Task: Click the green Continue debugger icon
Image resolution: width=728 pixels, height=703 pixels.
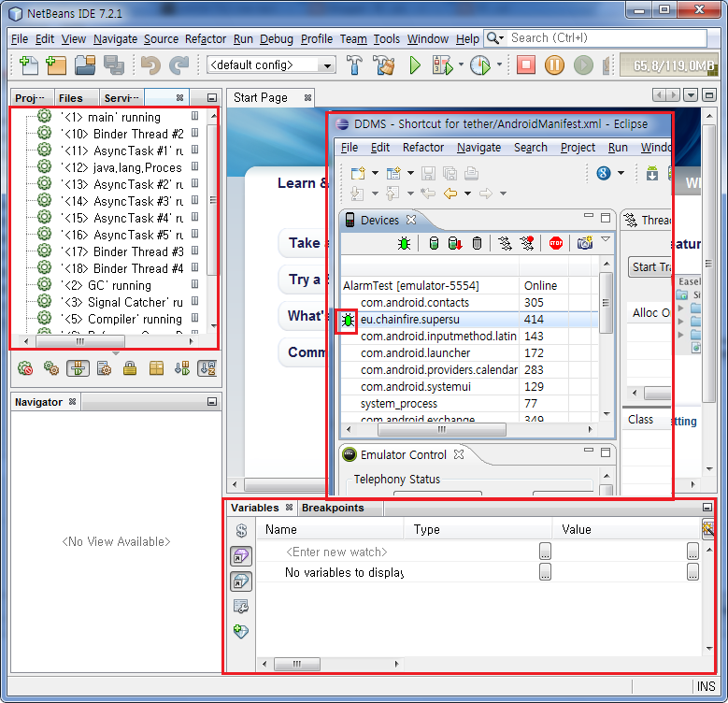Action: tap(583, 65)
